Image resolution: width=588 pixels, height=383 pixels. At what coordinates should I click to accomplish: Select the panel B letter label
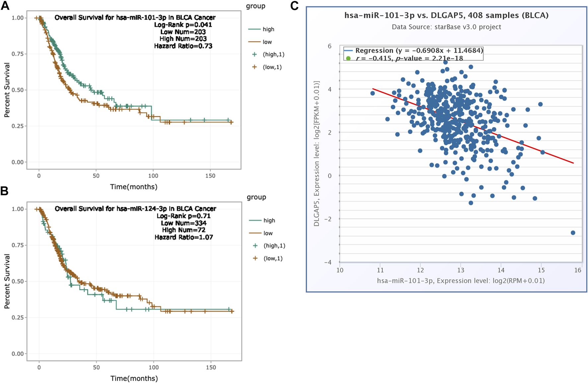click(x=4, y=191)
